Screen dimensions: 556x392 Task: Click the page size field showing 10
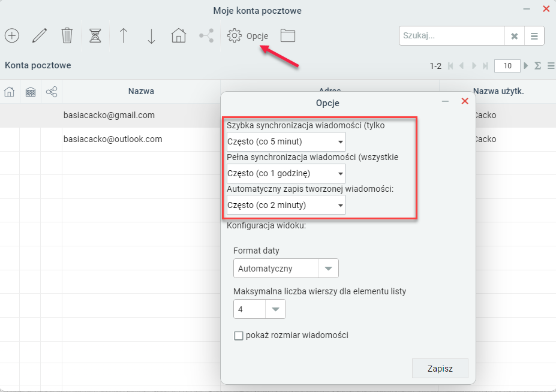pos(507,66)
